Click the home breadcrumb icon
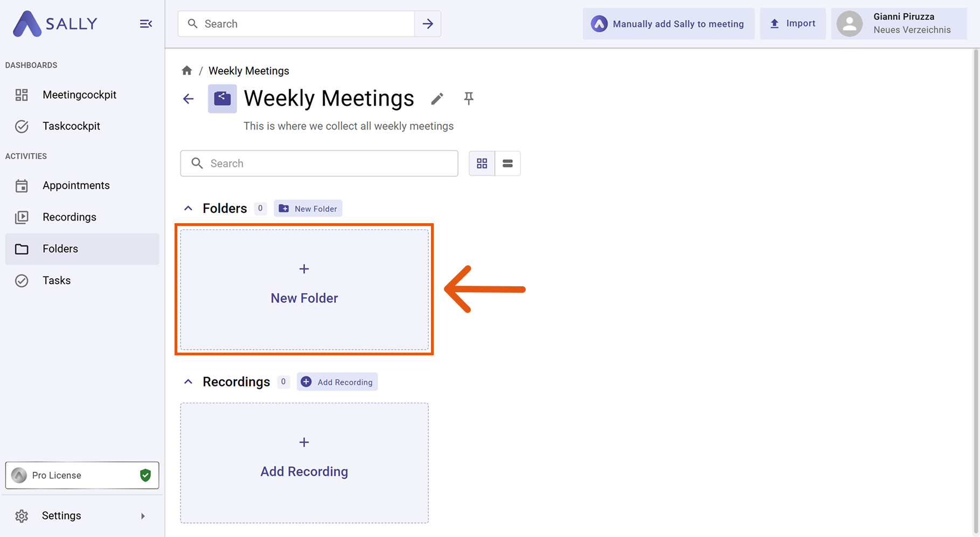This screenshot has height=537, width=980. click(187, 71)
